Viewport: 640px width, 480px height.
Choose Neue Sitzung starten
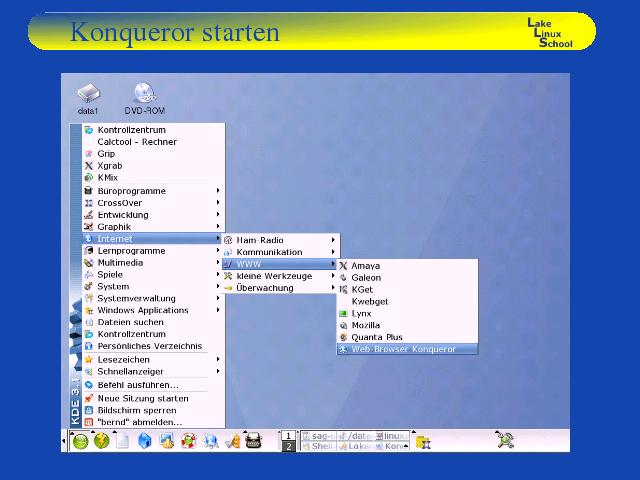pyautogui.click(x=153, y=398)
